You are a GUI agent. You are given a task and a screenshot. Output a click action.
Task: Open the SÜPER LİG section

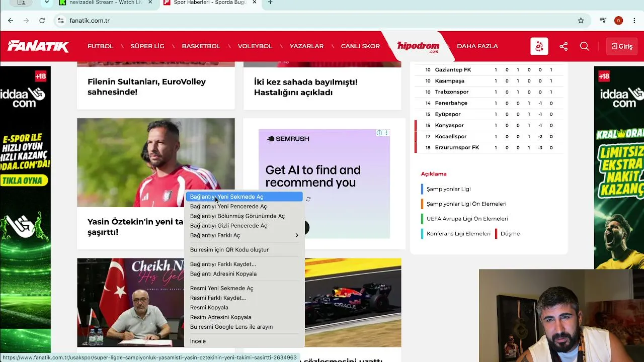[x=147, y=46]
